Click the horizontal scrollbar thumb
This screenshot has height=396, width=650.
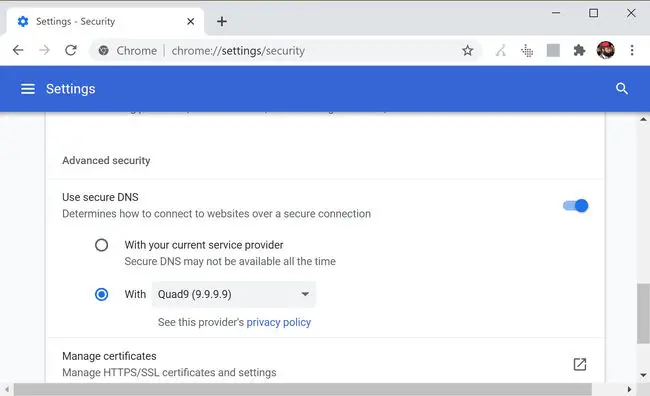[303, 389]
